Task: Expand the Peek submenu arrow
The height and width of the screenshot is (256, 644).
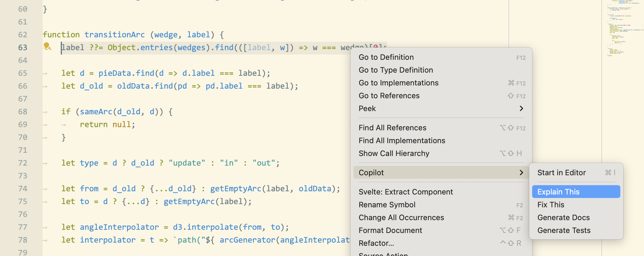Action: [521, 108]
